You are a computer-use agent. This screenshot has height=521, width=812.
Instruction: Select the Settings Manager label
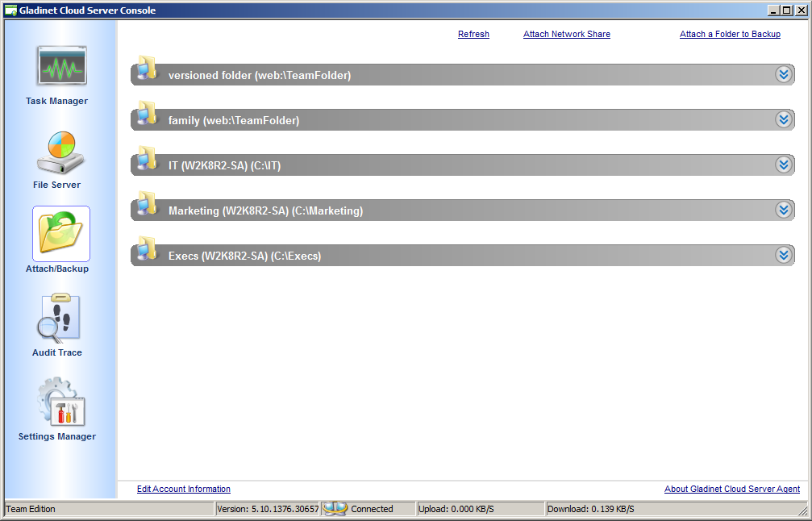pos(57,436)
